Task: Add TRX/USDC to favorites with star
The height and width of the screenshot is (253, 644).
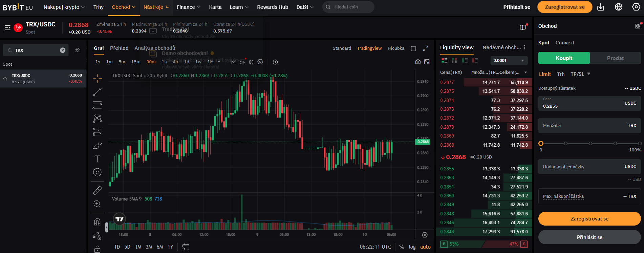Action: [x=5, y=79]
